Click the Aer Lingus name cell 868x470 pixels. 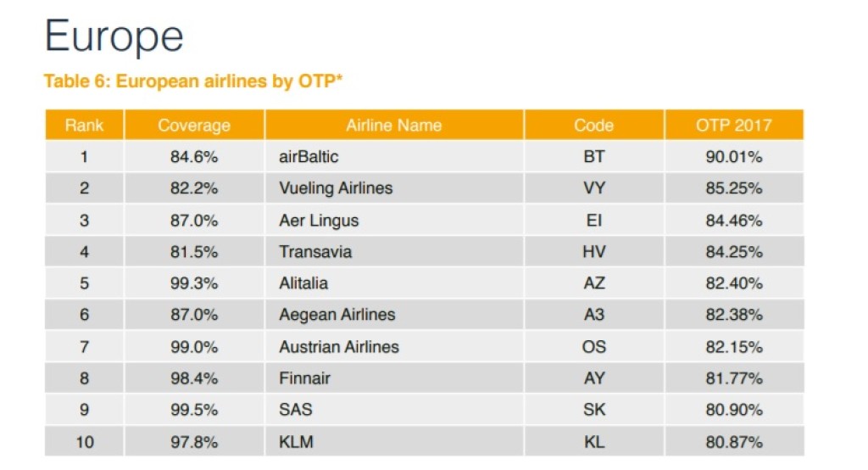coord(319,221)
